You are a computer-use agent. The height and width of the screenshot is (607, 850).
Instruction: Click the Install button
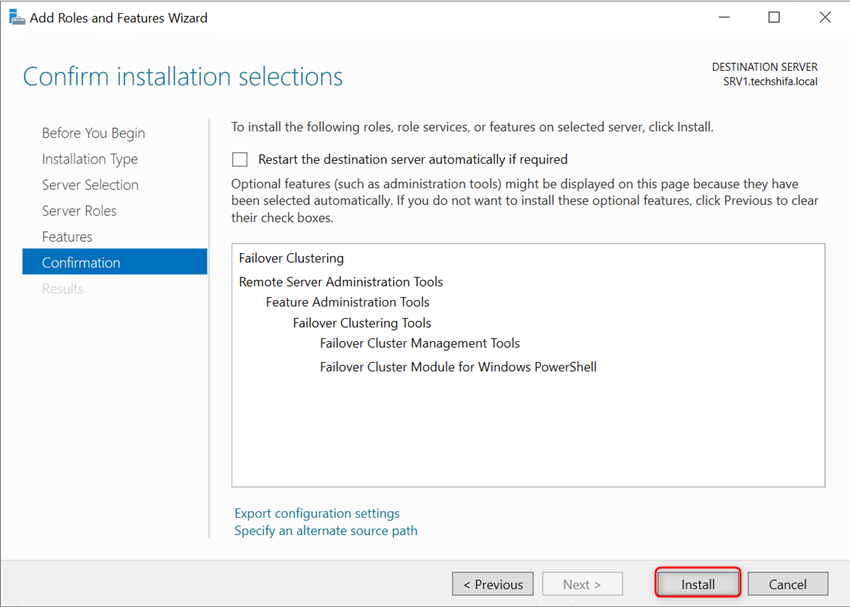click(697, 583)
